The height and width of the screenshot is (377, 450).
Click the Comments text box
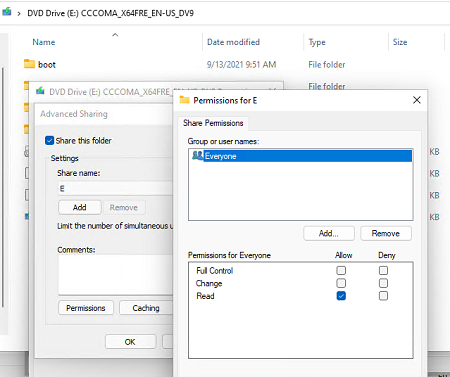[116, 275]
